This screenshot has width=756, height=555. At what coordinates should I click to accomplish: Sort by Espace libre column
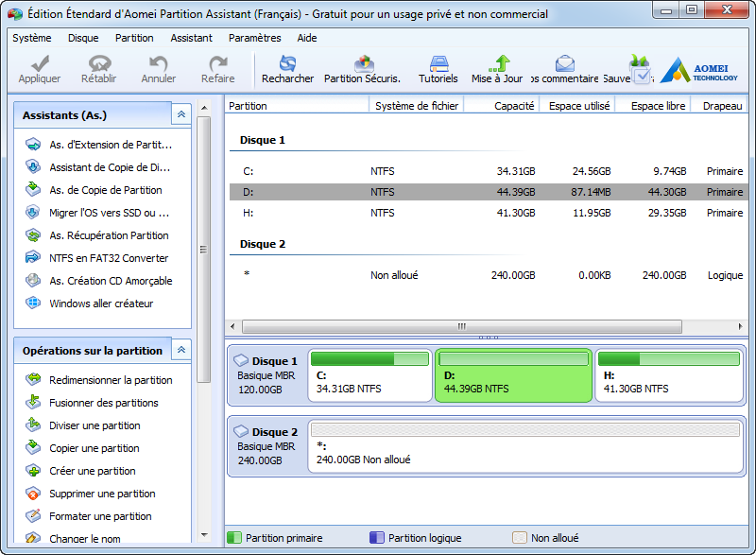653,106
